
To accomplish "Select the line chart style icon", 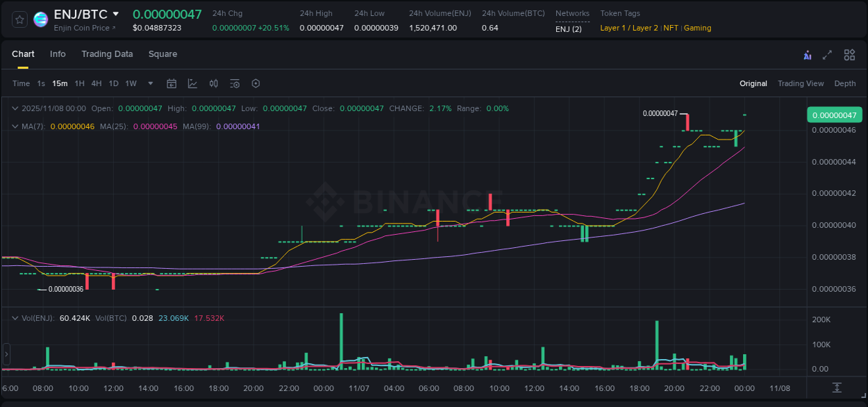I will pyautogui.click(x=192, y=83).
